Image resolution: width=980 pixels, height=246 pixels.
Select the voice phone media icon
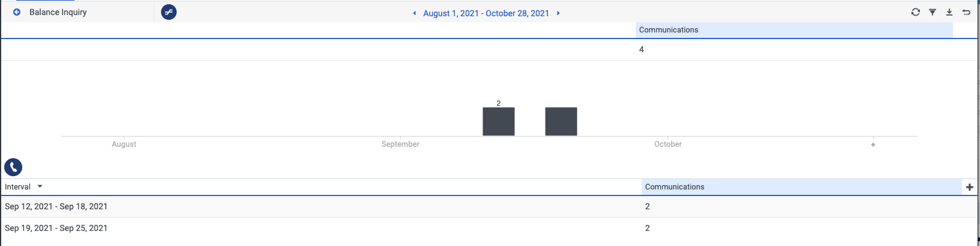coord(13,167)
